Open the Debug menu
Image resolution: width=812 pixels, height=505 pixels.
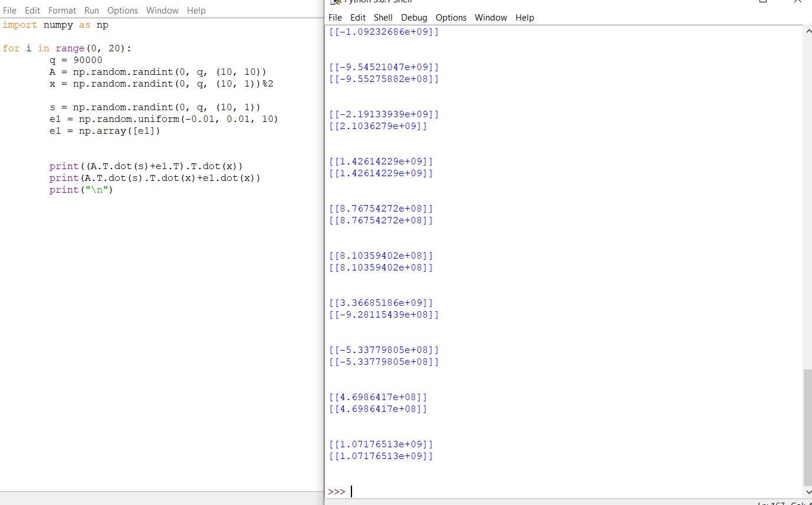[x=413, y=17]
